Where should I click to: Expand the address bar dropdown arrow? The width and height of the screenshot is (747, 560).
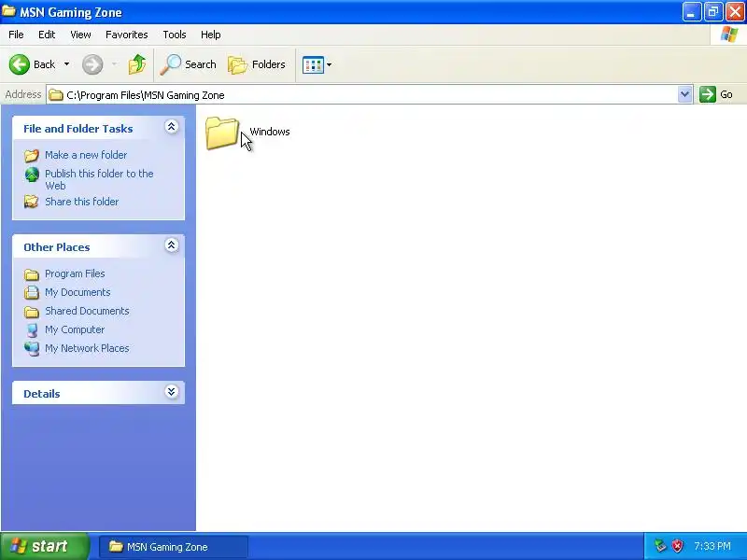[685, 94]
